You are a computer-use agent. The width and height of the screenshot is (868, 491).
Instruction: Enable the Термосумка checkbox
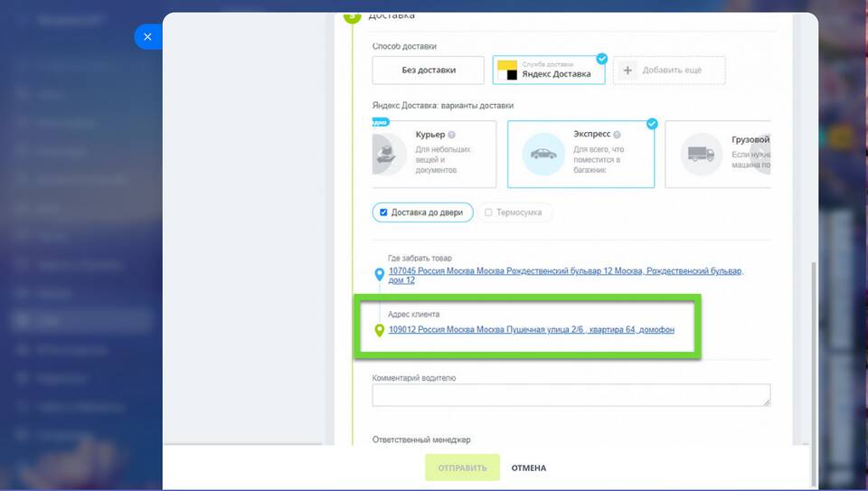tap(488, 212)
